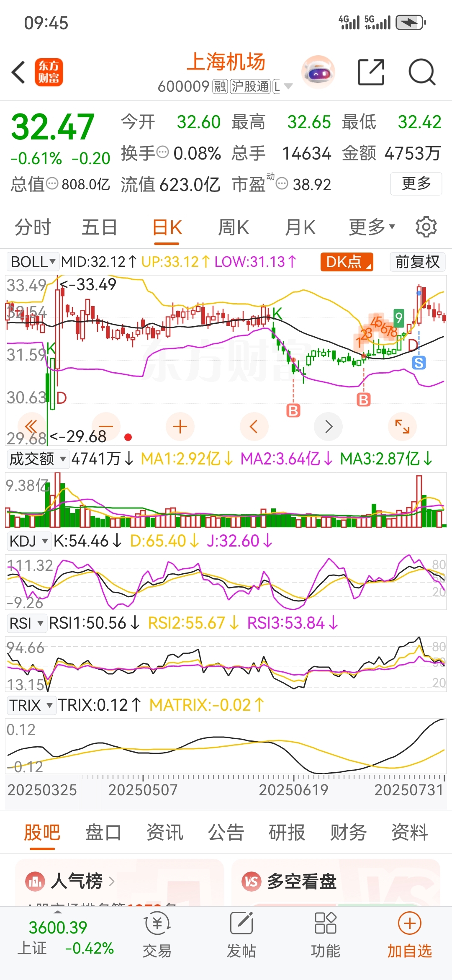
Task: Tap the info icon beside 总值
Action: pyautogui.click(x=52, y=183)
